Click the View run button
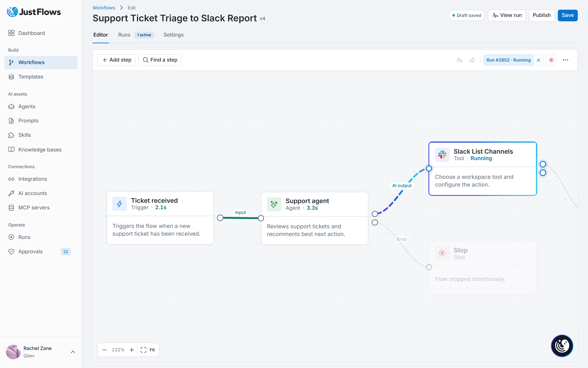The image size is (588, 368). pyautogui.click(x=507, y=15)
